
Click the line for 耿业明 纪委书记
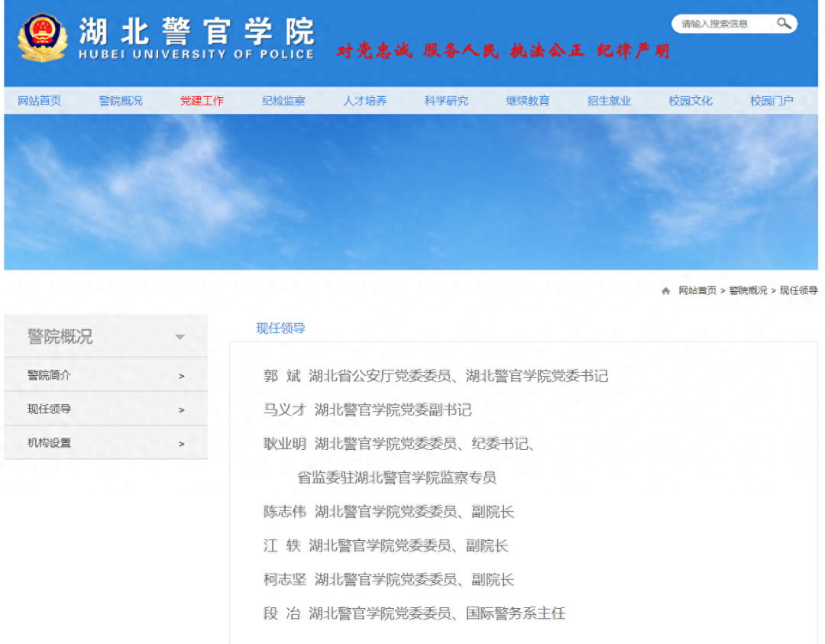pos(400,444)
